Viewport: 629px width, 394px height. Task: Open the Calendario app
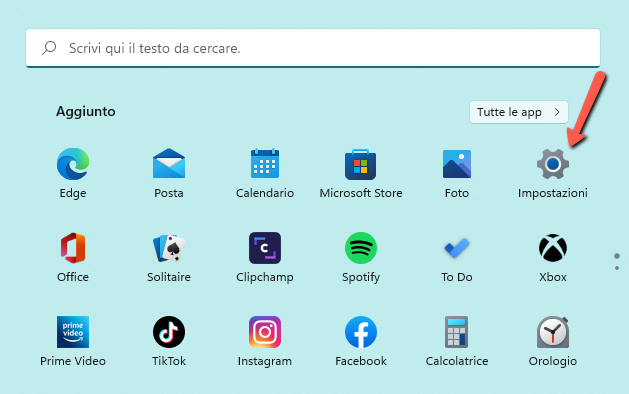[265, 164]
